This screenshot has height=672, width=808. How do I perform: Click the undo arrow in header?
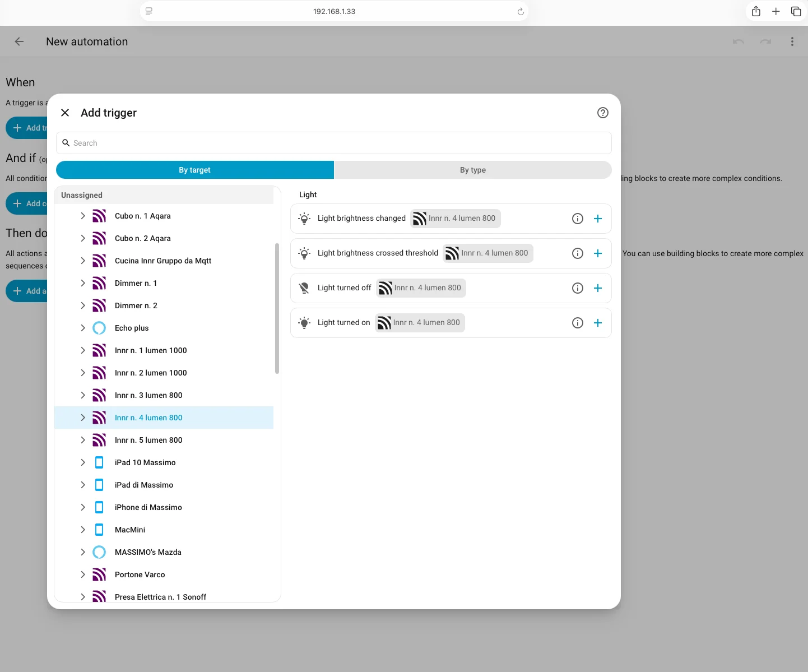pos(739,41)
